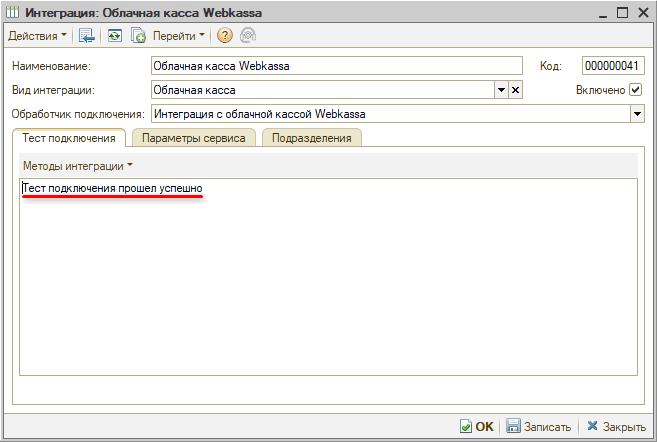The width and height of the screenshot is (657, 442).
Task: Click the Записать button
Action: coord(539,426)
